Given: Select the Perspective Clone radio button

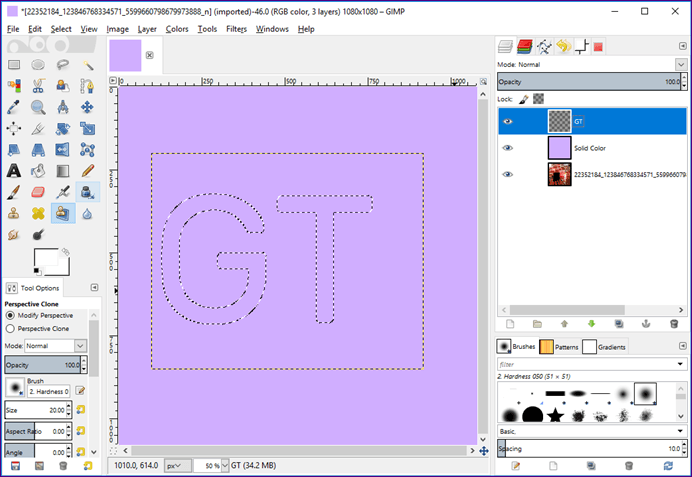Looking at the screenshot, I should (x=10, y=329).
